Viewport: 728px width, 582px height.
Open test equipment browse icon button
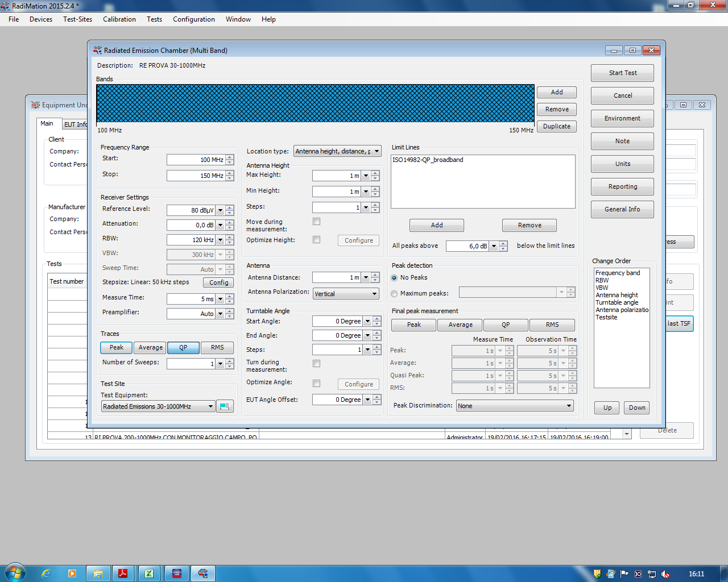(x=225, y=406)
